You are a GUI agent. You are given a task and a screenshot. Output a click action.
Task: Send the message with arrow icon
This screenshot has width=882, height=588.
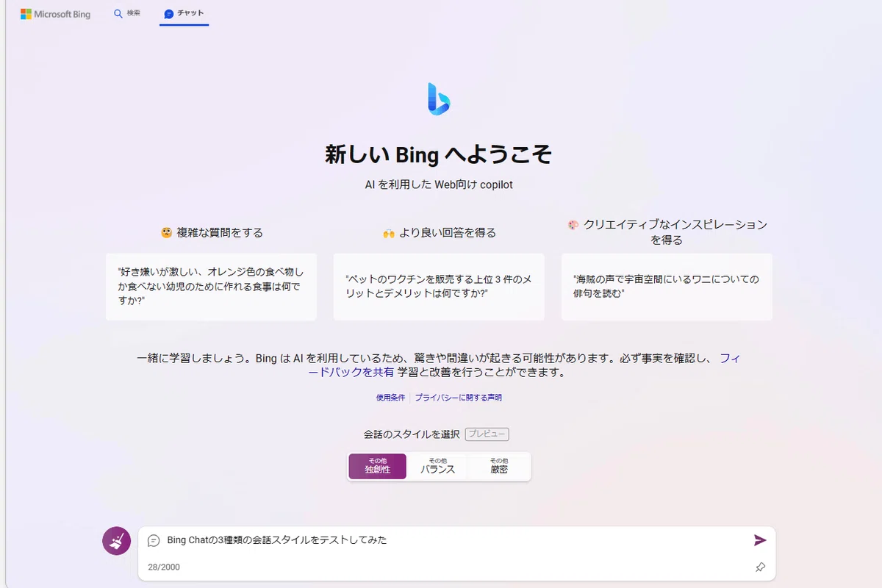tap(760, 540)
